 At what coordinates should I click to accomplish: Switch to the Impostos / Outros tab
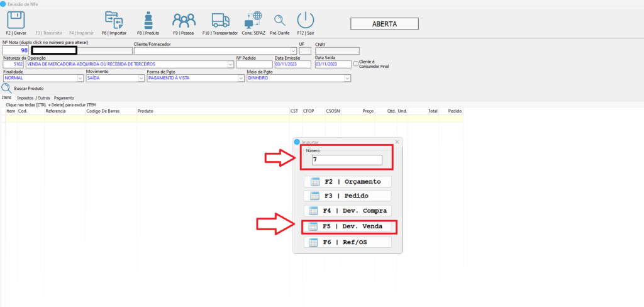point(34,98)
